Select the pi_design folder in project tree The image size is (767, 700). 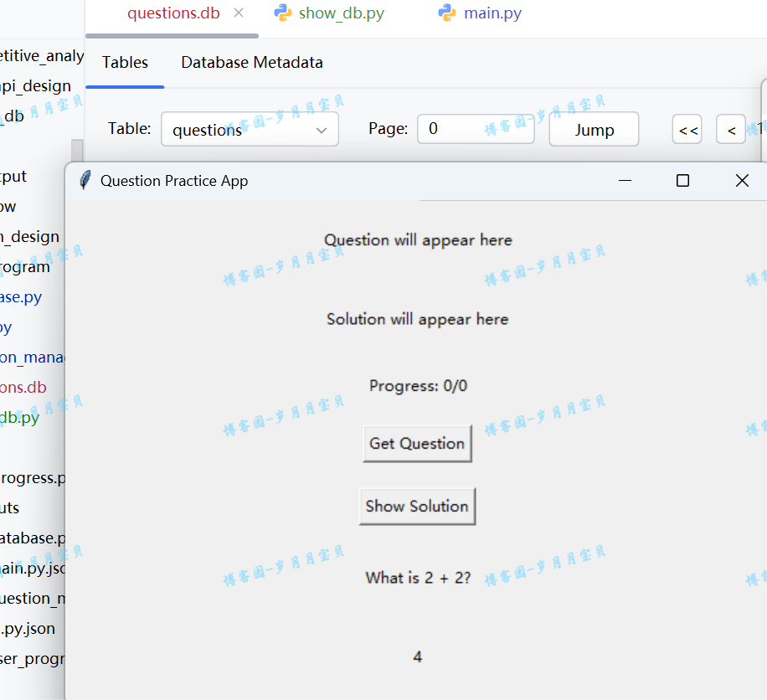36,86
